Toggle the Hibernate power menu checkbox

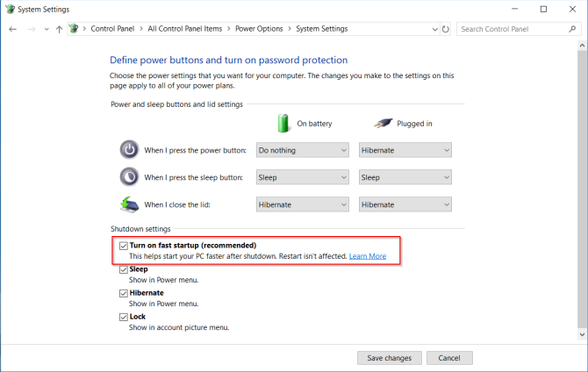124,293
